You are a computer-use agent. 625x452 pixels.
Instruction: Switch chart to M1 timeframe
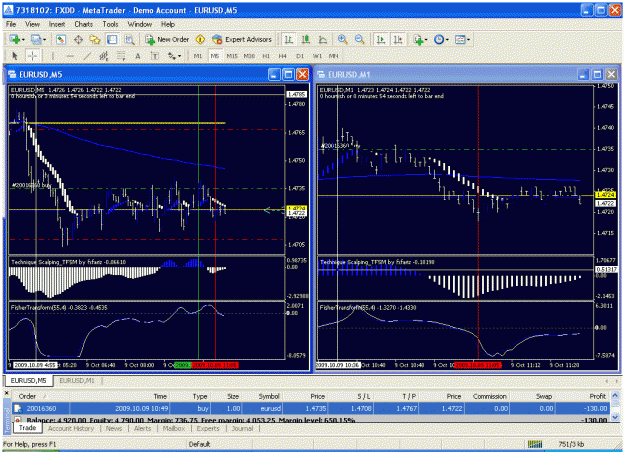click(x=198, y=56)
